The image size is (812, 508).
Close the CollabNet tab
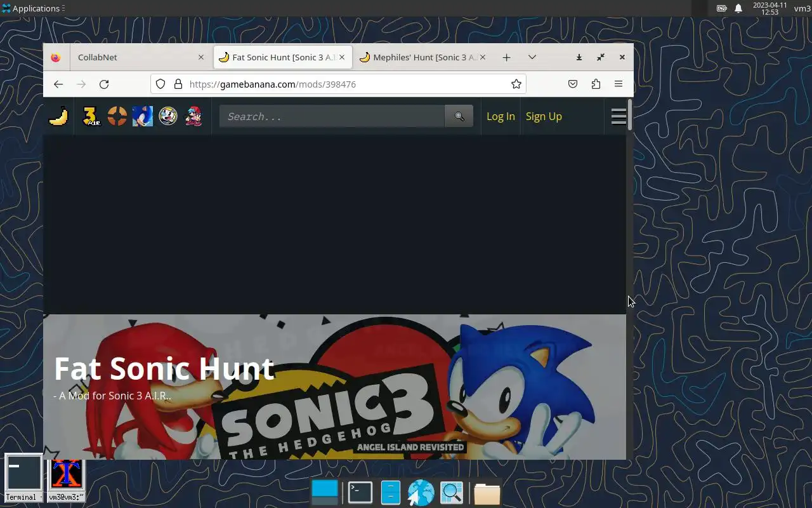201,57
